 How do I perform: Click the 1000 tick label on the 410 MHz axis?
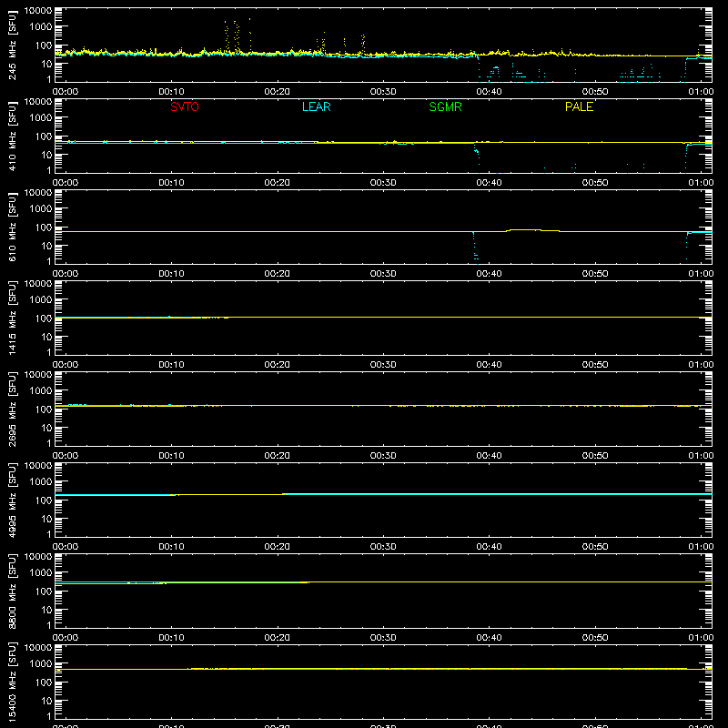click(x=41, y=118)
